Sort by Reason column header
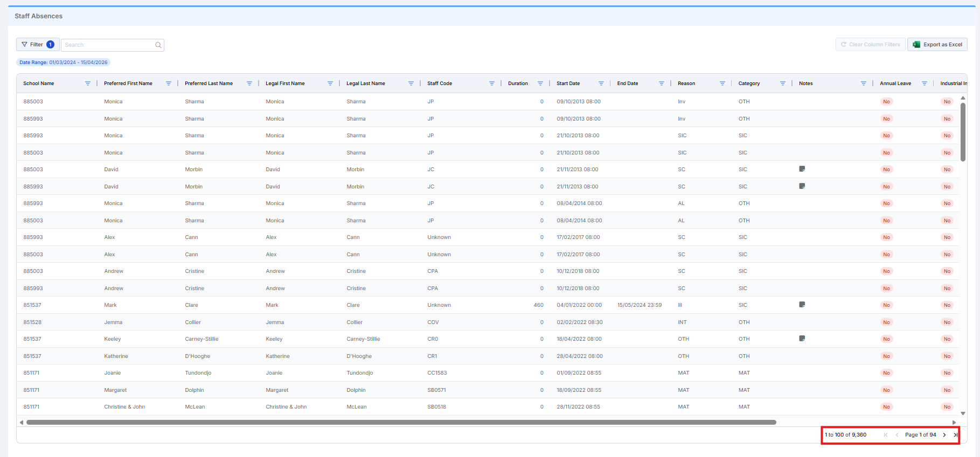 [686, 83]
